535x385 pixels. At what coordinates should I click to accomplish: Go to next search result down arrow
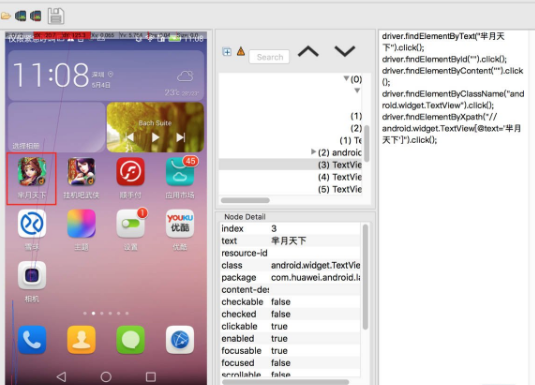click(345, 52)
